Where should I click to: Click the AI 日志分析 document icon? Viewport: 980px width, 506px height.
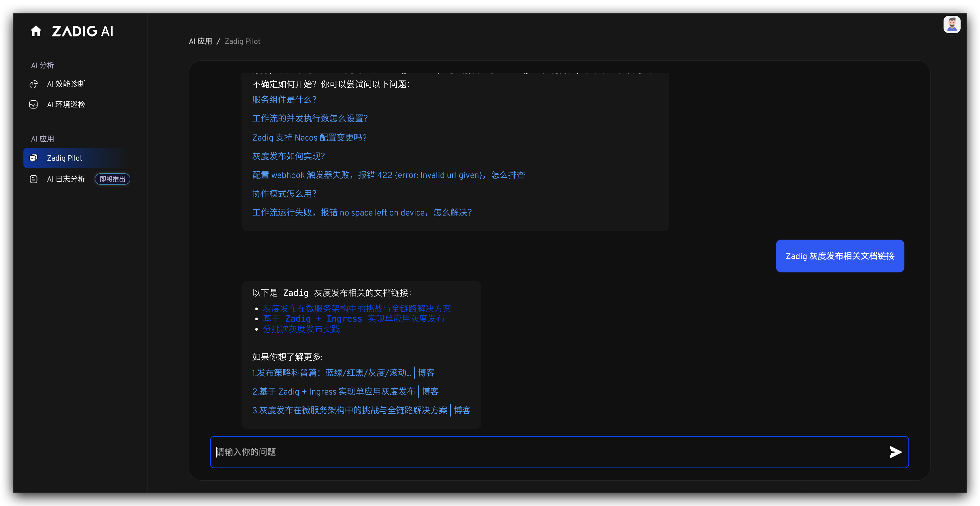(33, 179)
